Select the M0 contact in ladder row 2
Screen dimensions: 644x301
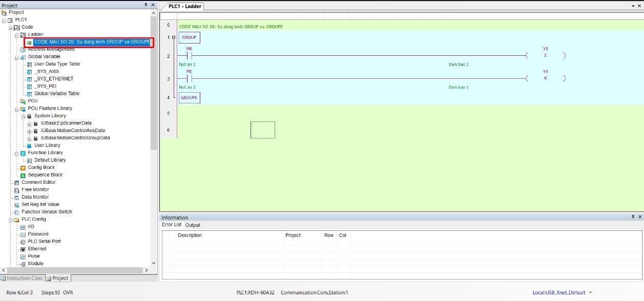click(x=189, y=55)
